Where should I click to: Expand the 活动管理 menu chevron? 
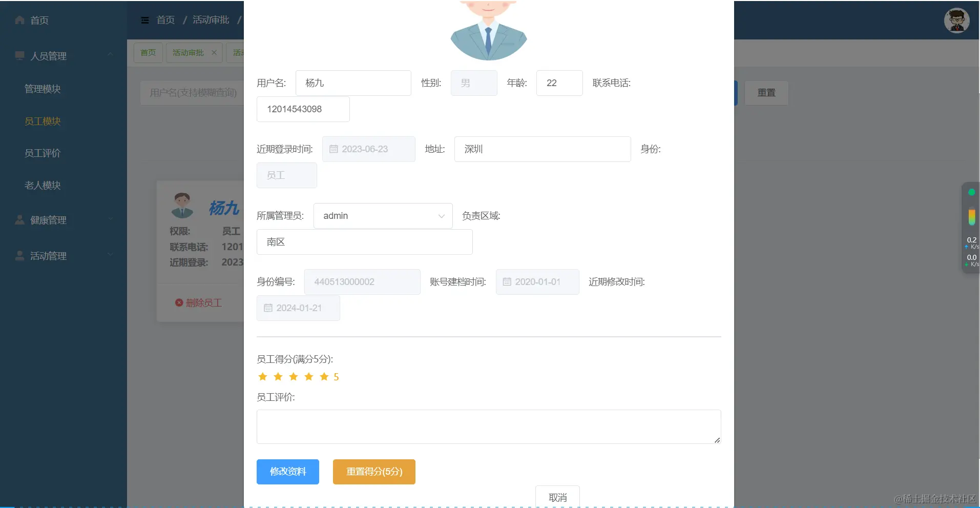tap(110, 254)
